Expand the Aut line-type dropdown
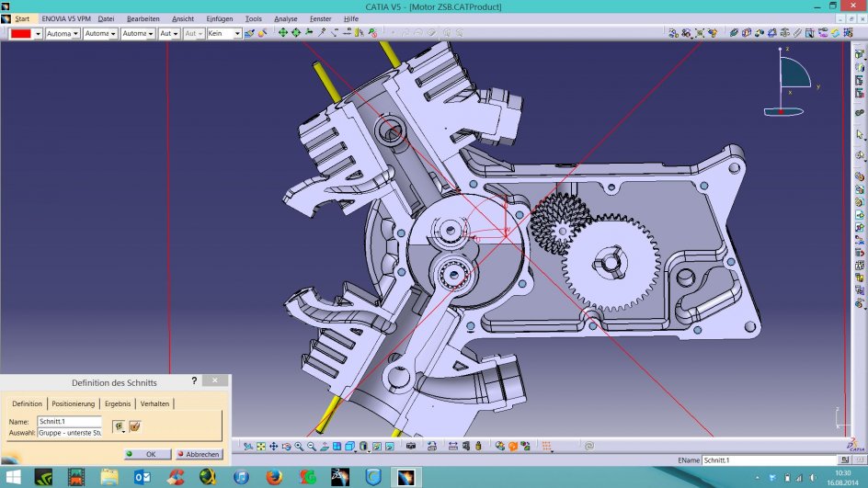Screen dimensions: 868x488 pos(176,33)
